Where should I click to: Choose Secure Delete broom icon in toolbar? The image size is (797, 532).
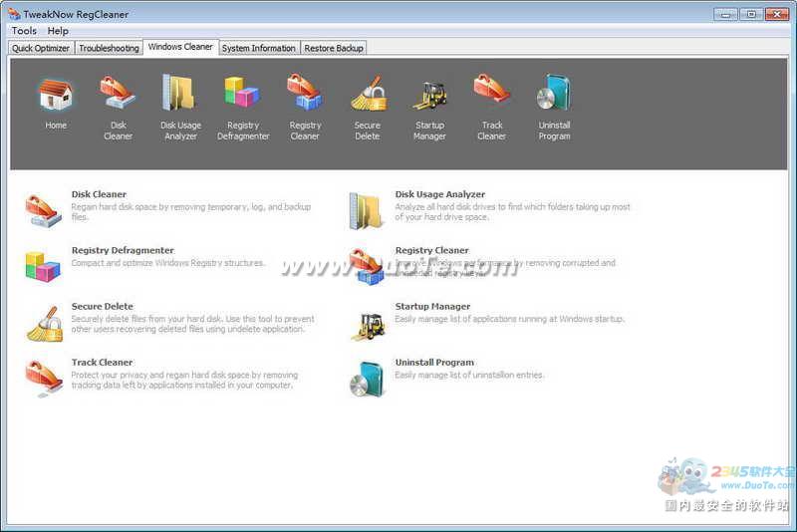click(x=369, y=94)
